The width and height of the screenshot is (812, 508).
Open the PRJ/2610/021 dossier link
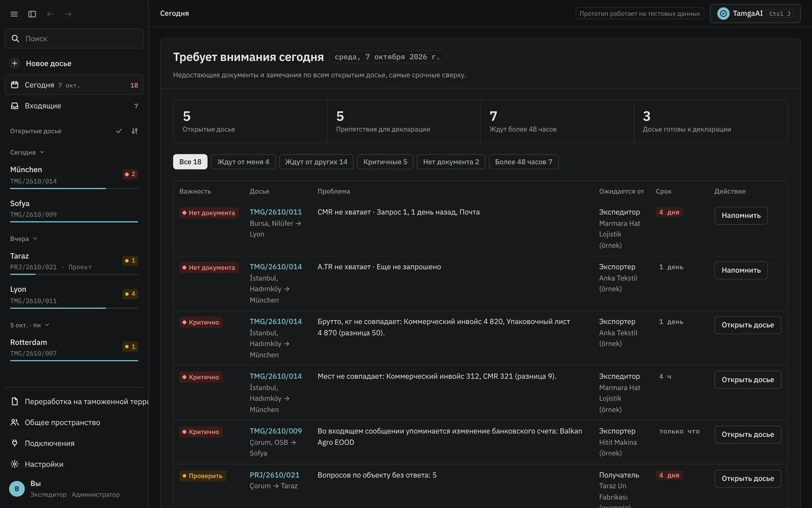(275, 475)
